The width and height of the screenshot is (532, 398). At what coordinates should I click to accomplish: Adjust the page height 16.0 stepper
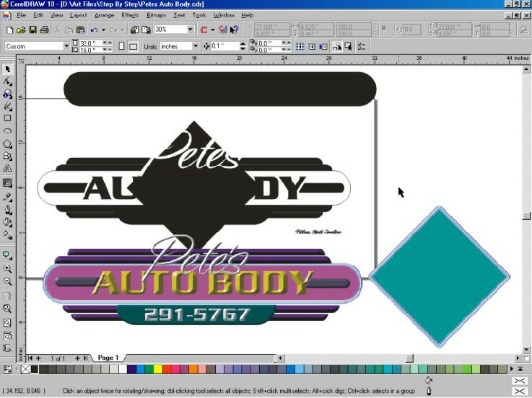click(x=108, y=50)
